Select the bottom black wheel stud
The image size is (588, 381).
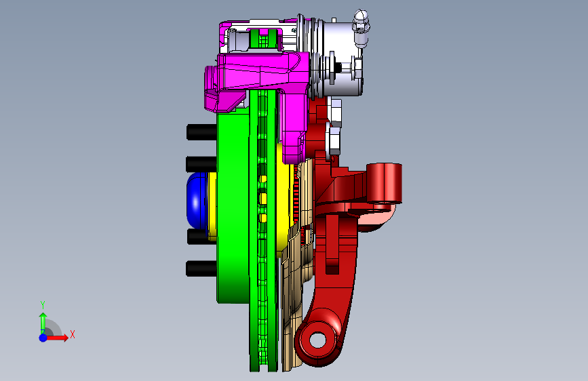pos(201,268)
